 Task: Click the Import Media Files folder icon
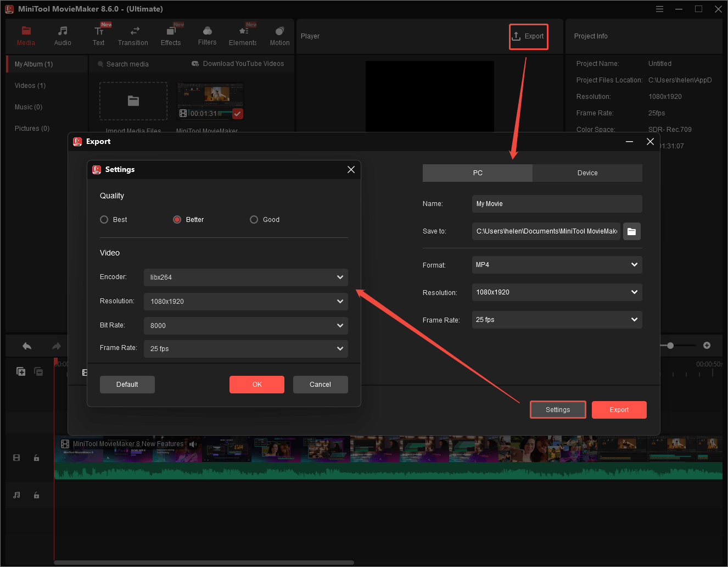133,101
